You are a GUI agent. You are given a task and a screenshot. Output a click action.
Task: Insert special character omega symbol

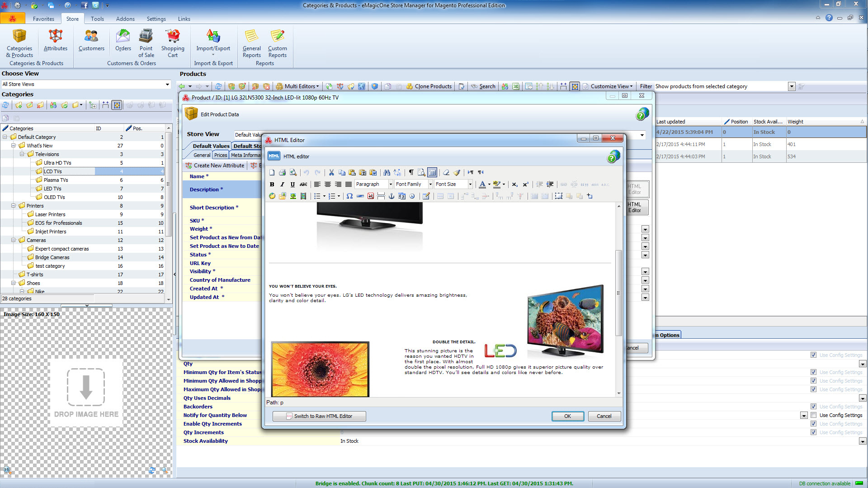pyautogui.click(x=349, y=196)
